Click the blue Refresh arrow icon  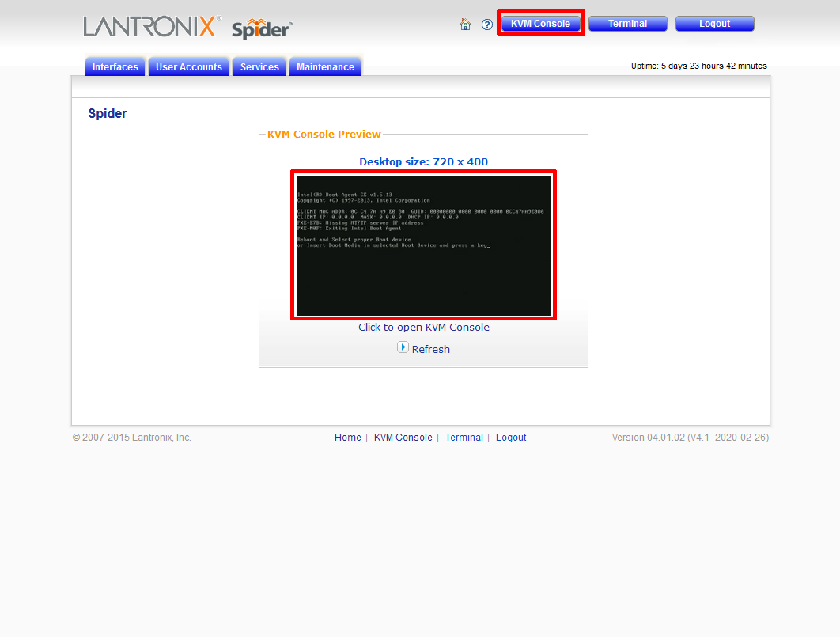click(x=403, y=347)
